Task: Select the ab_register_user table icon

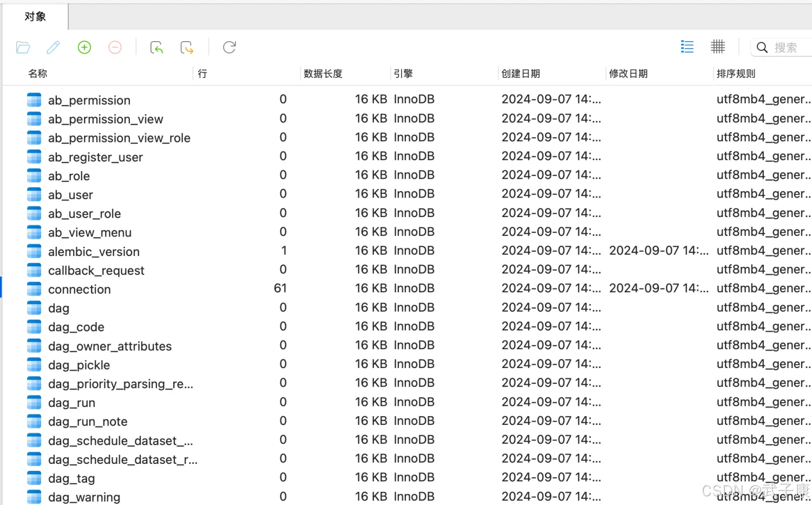Action: click(x=34, y=156)
